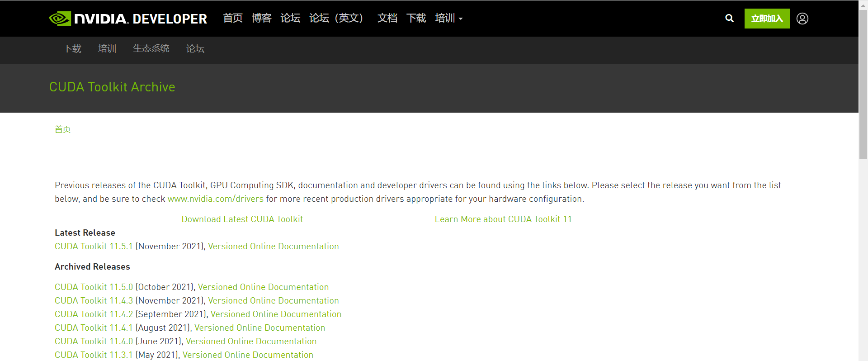
Task: Open CUDA Toolkit 11.4.0 link
Action: pos(94,341)
